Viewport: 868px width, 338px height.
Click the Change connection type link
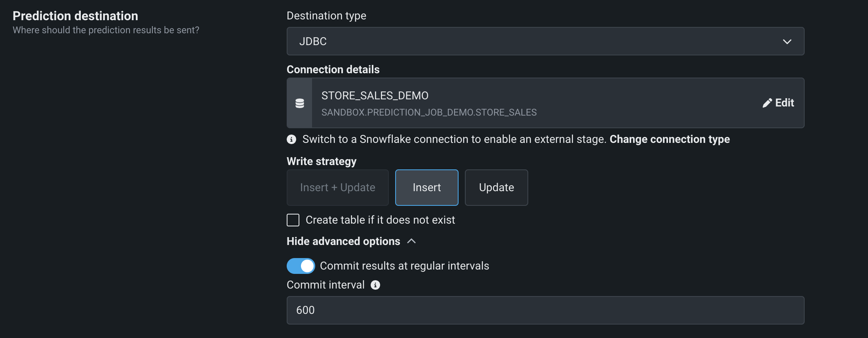click(x=669, y=139)
